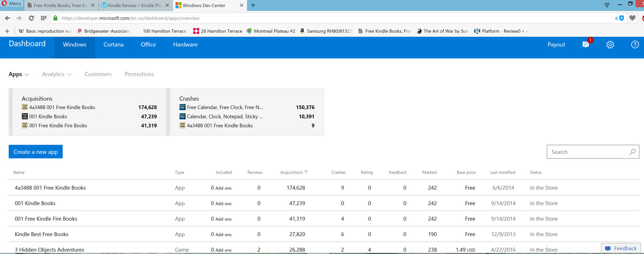Sort table by Last modified column
The image size is (644, 254).
point(503,172)
